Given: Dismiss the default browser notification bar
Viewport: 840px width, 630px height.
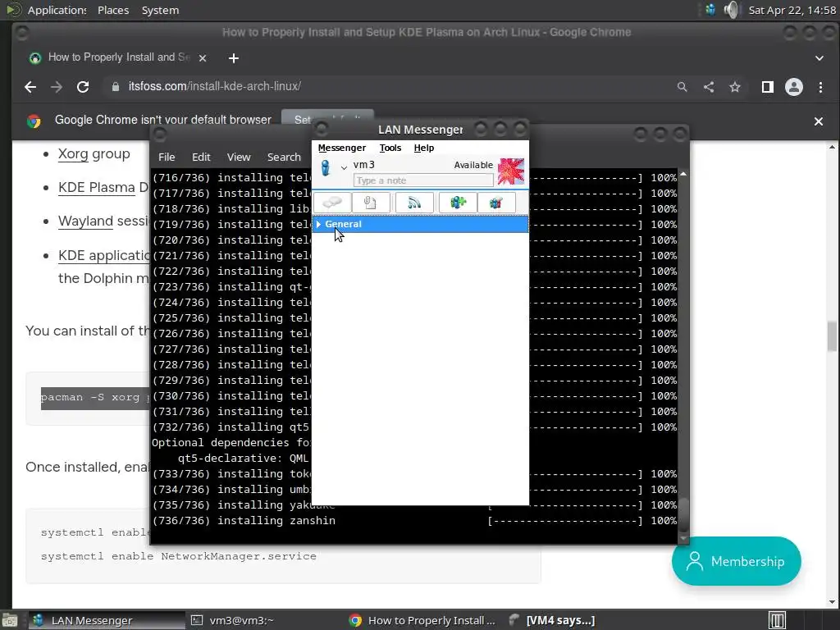Looking at the screenshot, I should 819,121.
